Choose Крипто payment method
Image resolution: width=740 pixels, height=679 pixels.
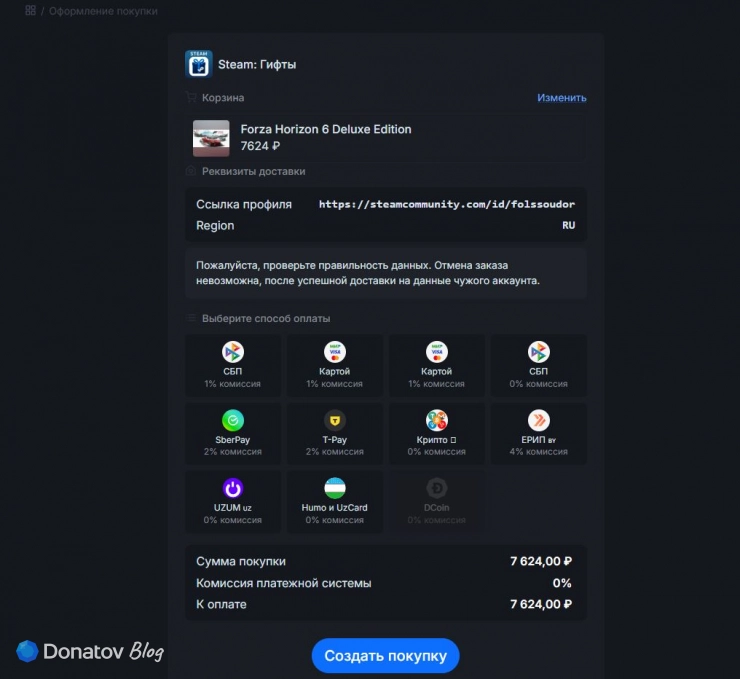tap(437, 434)
